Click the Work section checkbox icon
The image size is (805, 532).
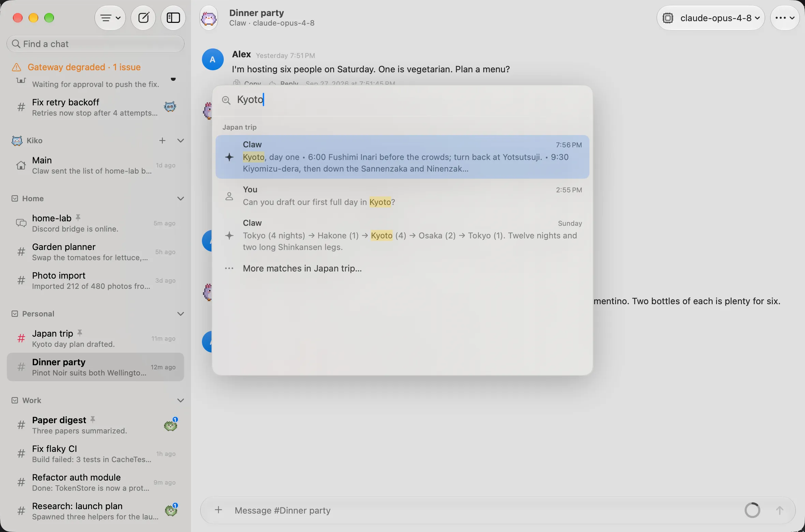tap(15, 400)
